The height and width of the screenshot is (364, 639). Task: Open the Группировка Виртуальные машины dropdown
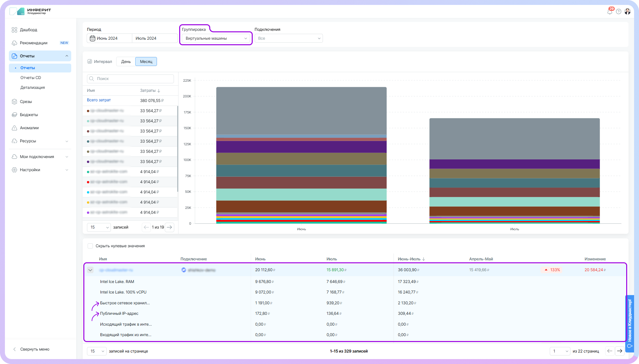tap(216, 38)
